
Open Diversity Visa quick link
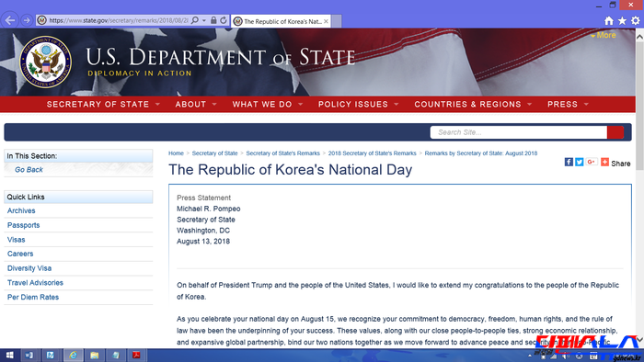[x=29, y=268]
